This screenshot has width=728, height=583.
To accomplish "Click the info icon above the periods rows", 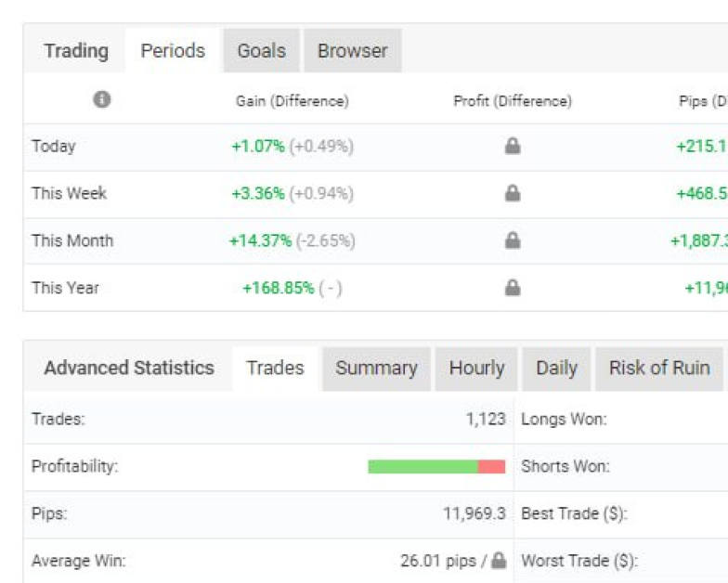I will tap(102, 99).
